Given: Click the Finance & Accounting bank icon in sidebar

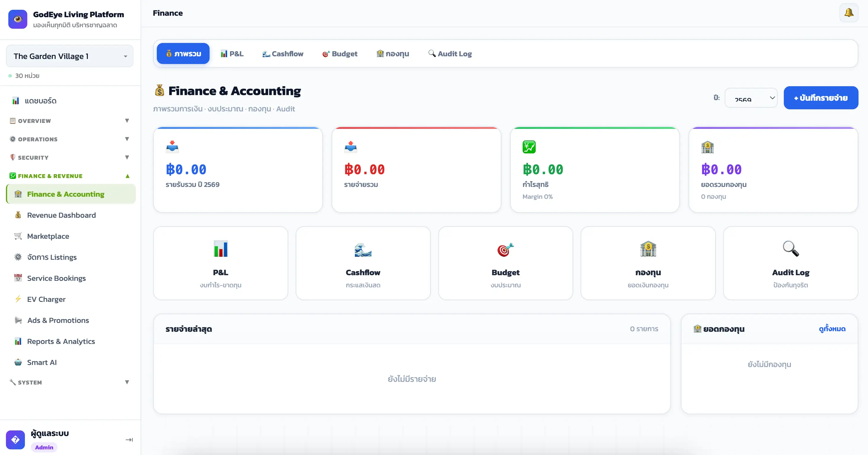Looking at the screenshot, I should pyautogui.click(x=18, y=194).
